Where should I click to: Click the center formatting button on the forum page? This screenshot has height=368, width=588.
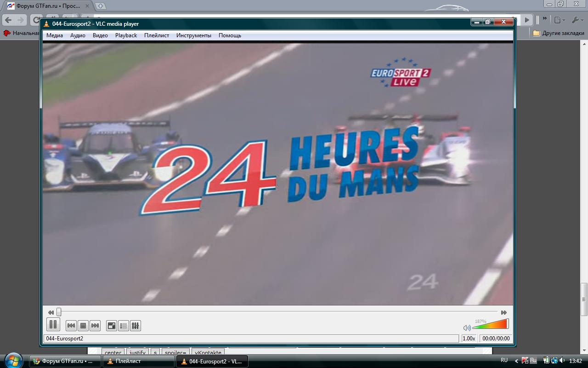(x=113, y=352)
